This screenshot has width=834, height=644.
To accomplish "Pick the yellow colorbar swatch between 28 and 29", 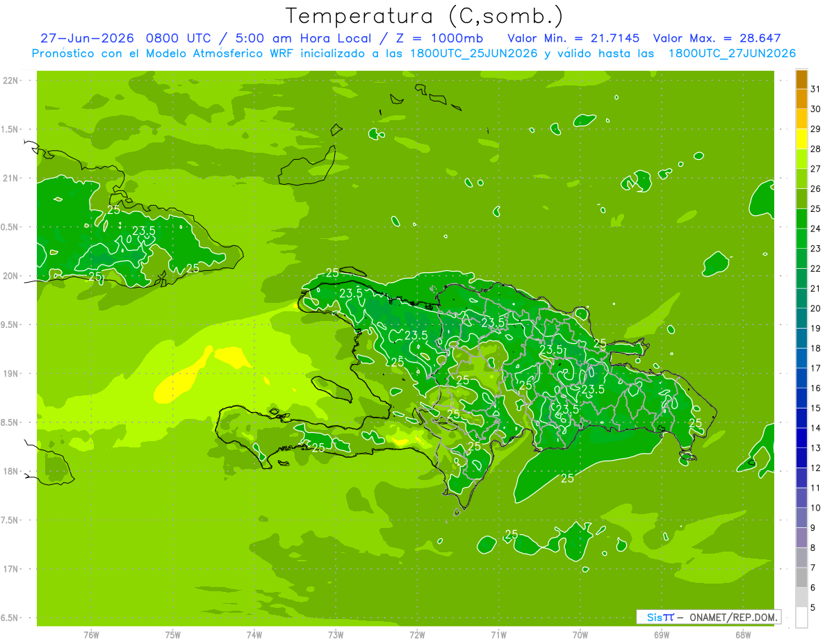I will (802, 139).
